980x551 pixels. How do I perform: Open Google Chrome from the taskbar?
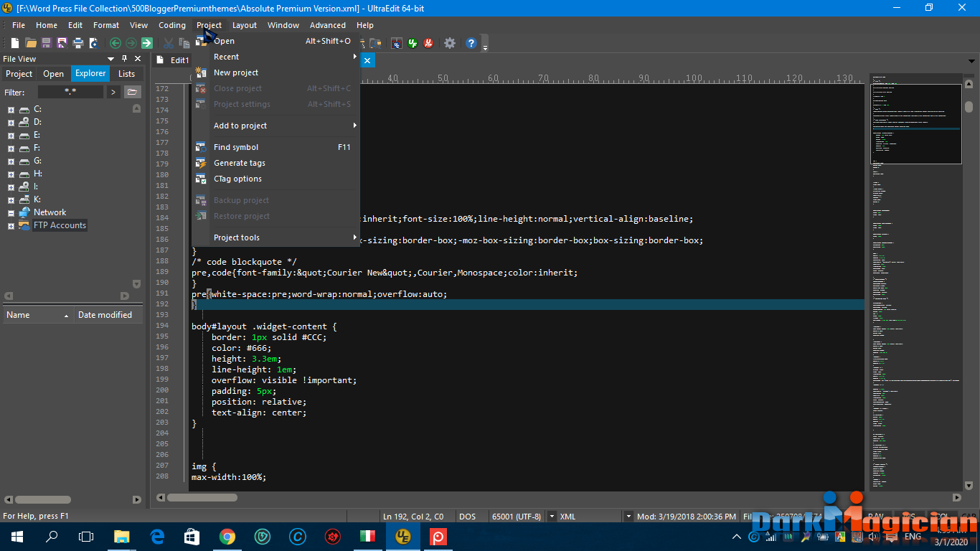[227, 536]
